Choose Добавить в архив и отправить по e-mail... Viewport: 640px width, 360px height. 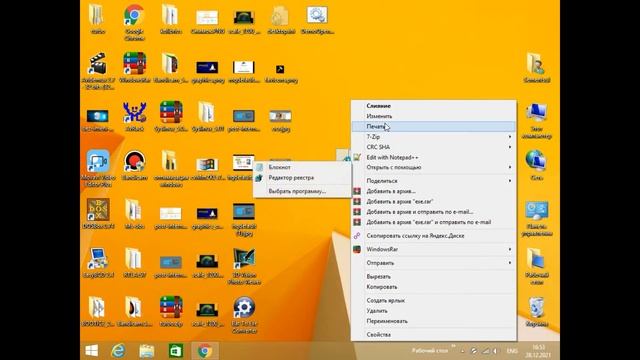pyautogui.click(x=433, y=212)
